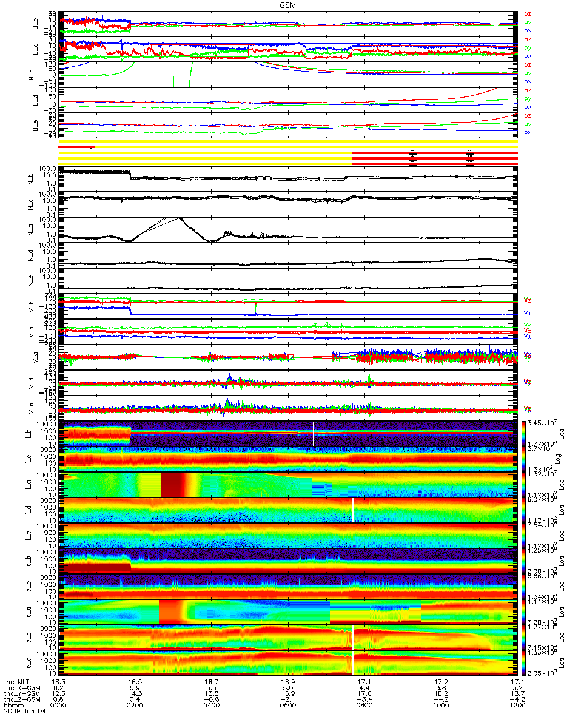Viewport: 564px width, 728px height.
Task: Click the X-GSM value 6.2
Action: (59, 688)
